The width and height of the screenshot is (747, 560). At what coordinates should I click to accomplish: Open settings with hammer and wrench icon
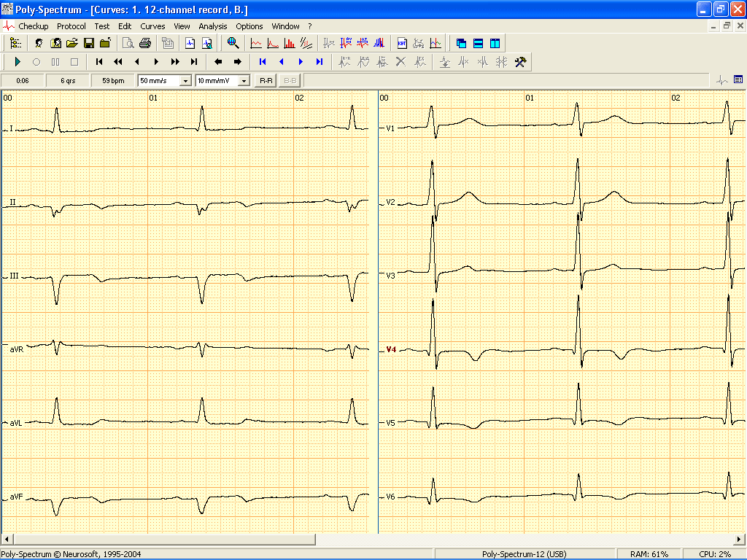tap(520, 62)
